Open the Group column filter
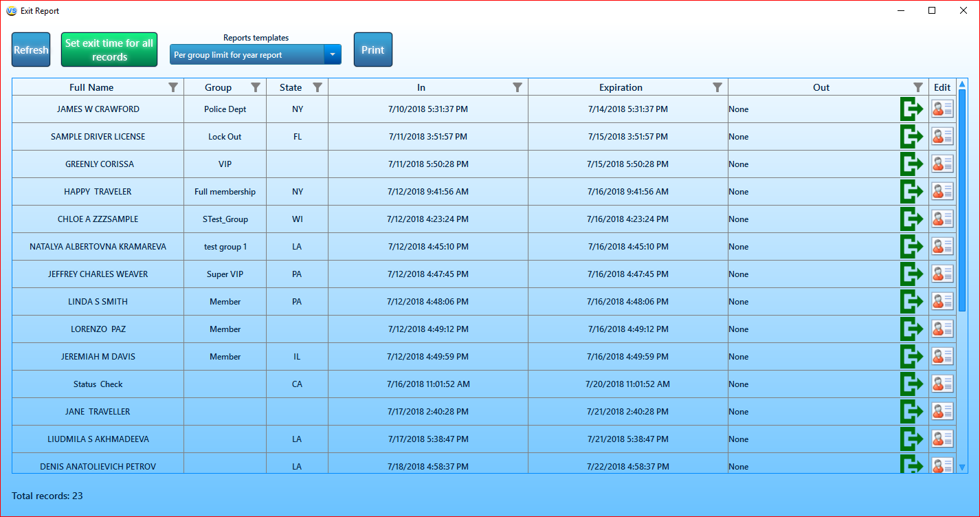This screenshot has height=517, width=980. point(256,87)
